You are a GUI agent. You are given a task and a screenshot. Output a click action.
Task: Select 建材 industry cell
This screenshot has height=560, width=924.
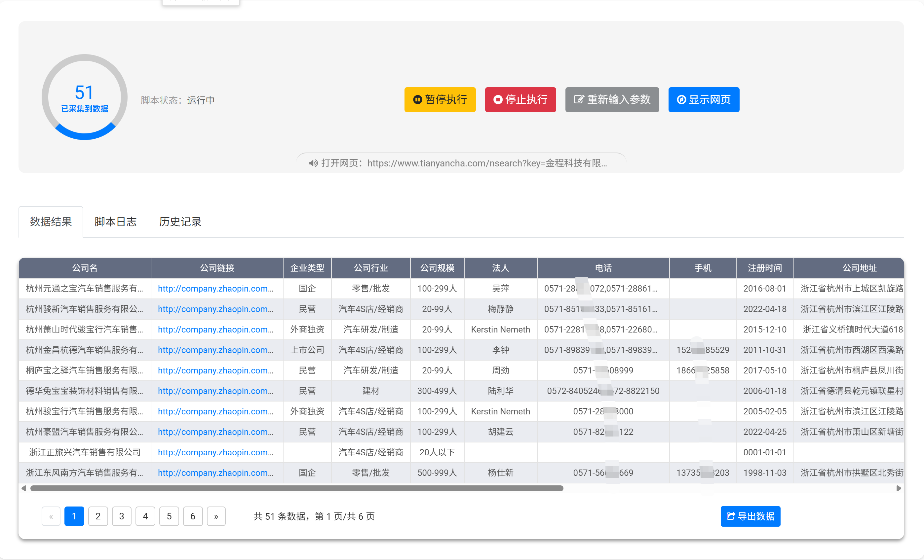(x=371, y=391)
